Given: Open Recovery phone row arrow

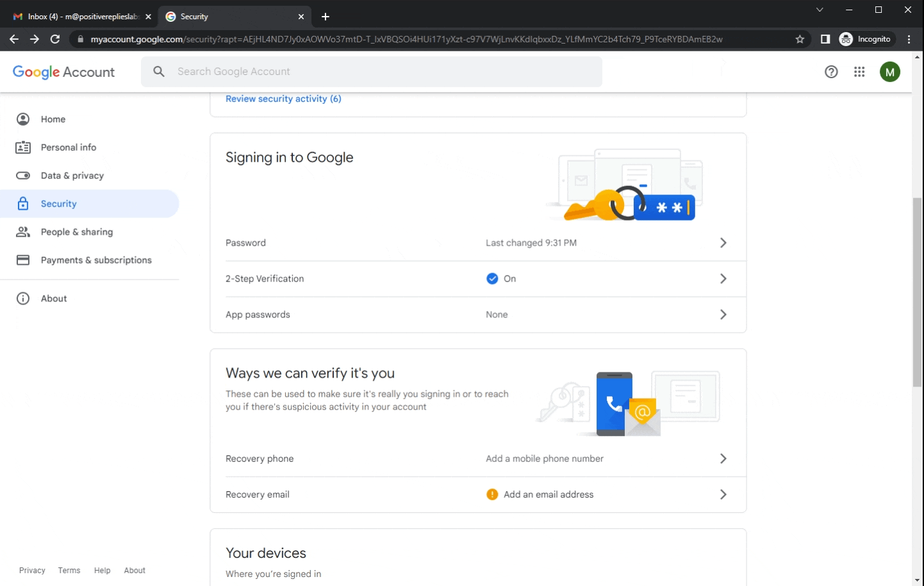Looking at the screenshot, I should (x=723, y=459).
